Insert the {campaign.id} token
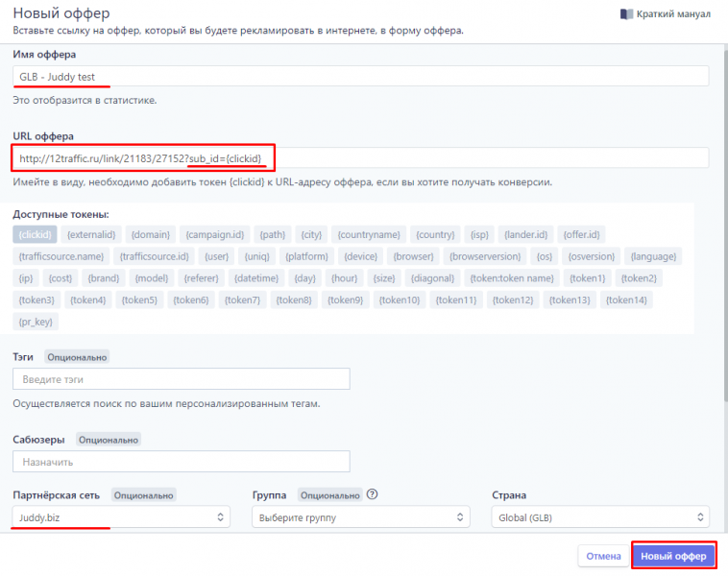Image resolution: width=728 pixels, height=576 pixels. 215,234
